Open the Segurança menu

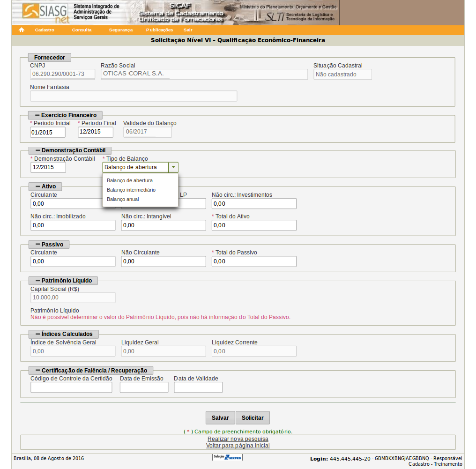(x=121, y=30)
